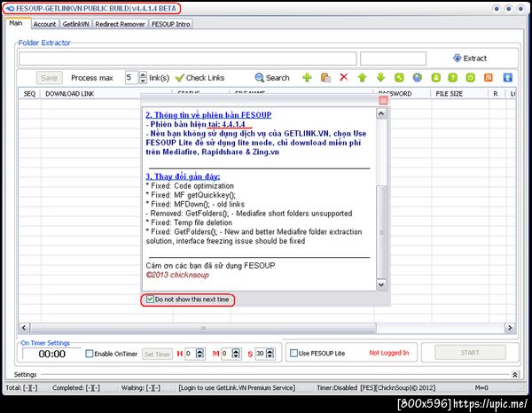Click the 'Fixed: Temp file deletion' line
532x413 pixels.
pos(189,222)
